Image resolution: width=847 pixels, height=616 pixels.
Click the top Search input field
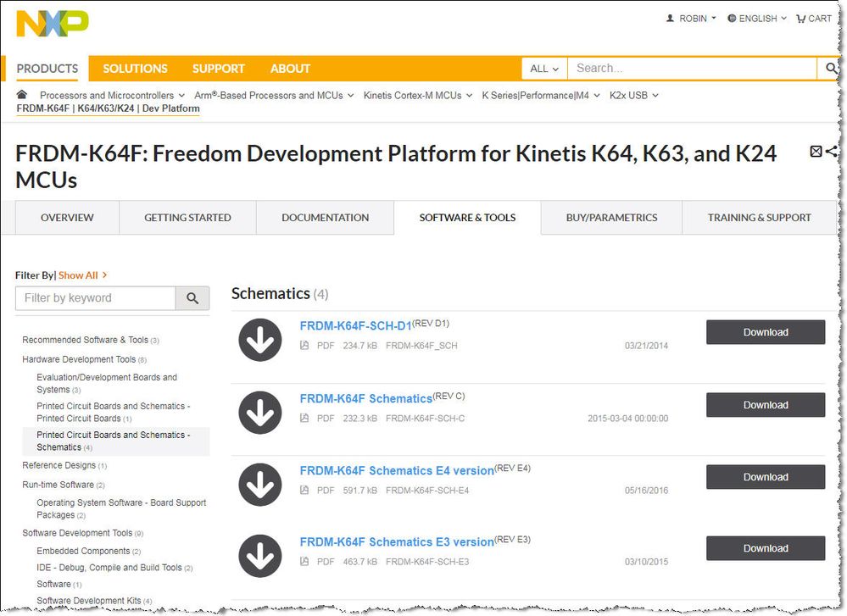pos(692,69)
